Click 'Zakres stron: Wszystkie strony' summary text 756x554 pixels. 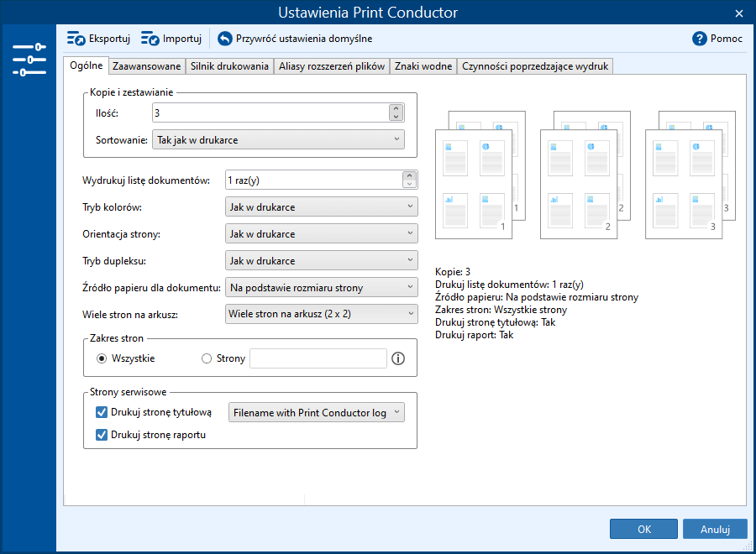click(x=501, y=310)
